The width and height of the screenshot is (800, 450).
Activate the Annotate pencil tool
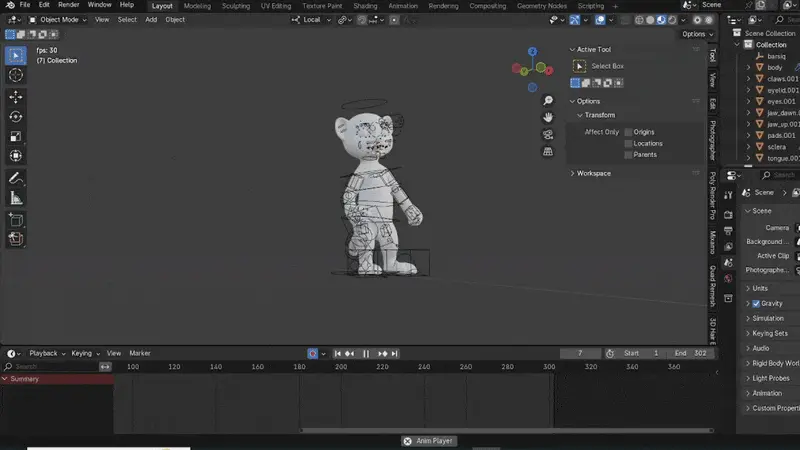(x=16, y=178)
